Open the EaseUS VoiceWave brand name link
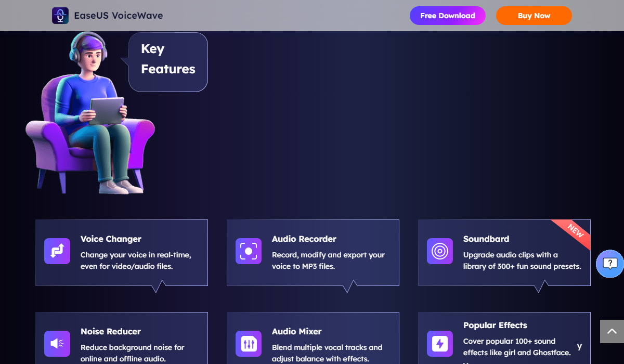 119,16
